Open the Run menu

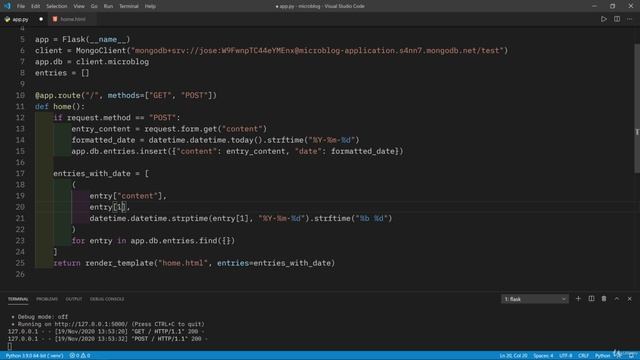(x=108, y=6)
